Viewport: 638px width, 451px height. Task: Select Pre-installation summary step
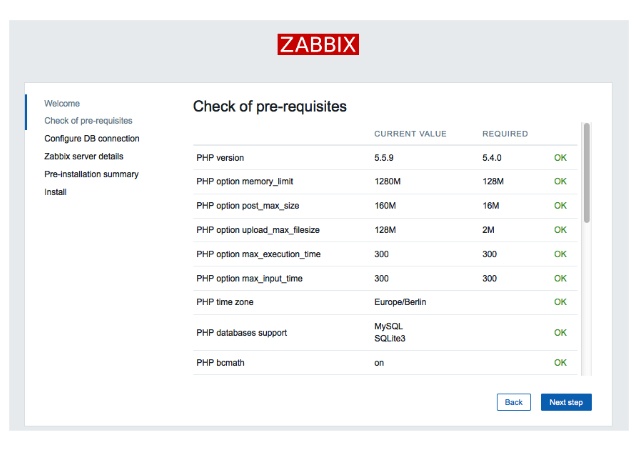(x=91, y=174)
